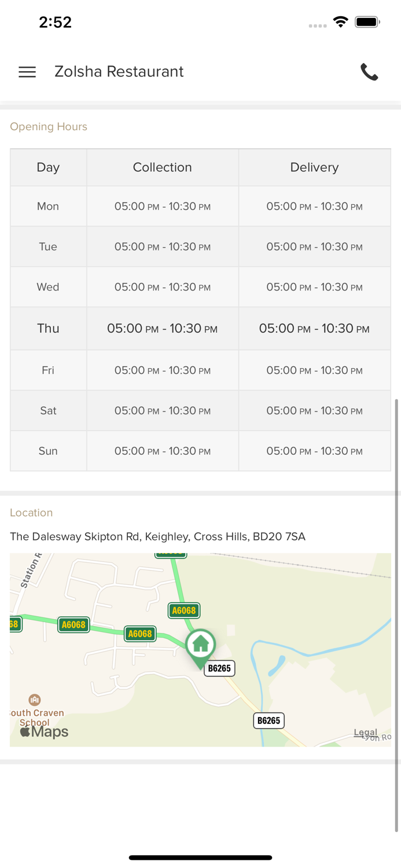Tap the B6265 road shield near pin
The width and height of the screenshot is (401, 868).
pos(219,668)
